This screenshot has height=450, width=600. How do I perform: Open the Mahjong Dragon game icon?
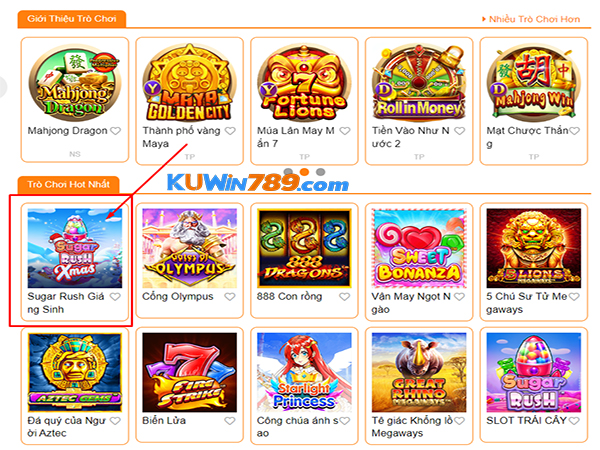[x=75, y=83]
